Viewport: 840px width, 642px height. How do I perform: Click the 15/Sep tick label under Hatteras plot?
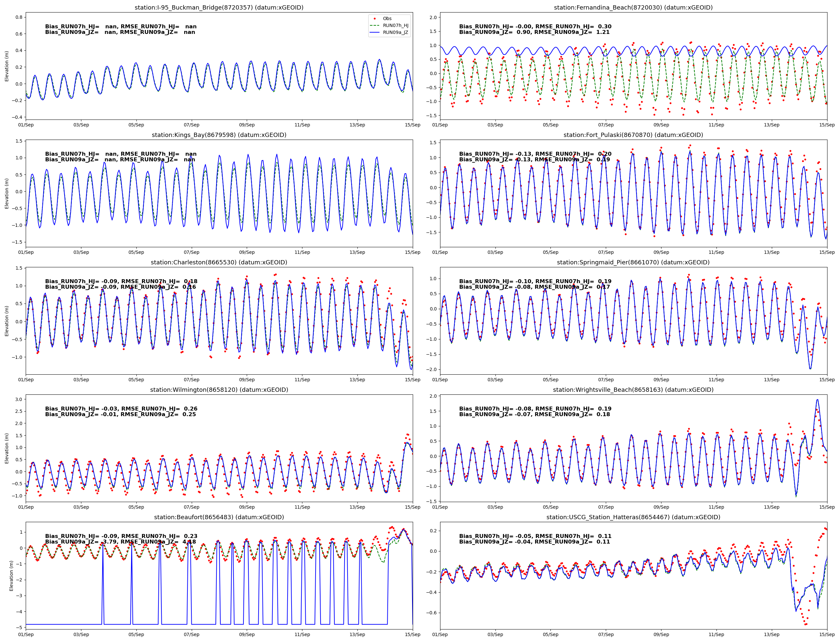pos(826,634)
